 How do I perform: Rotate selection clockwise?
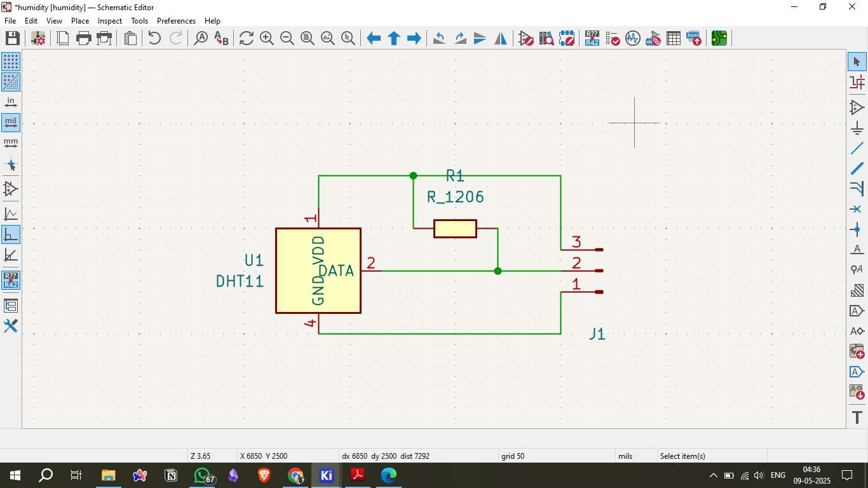click(460, 38)
